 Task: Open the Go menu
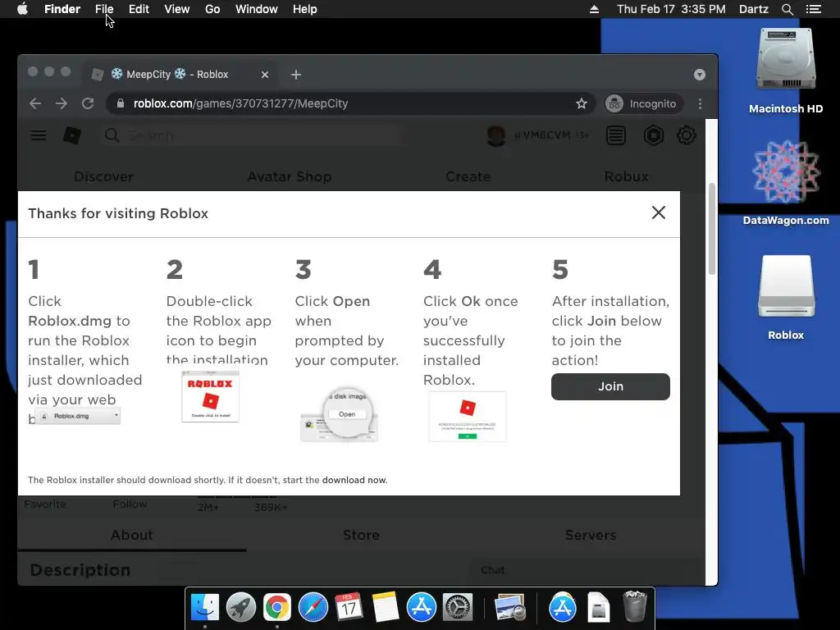212,9
